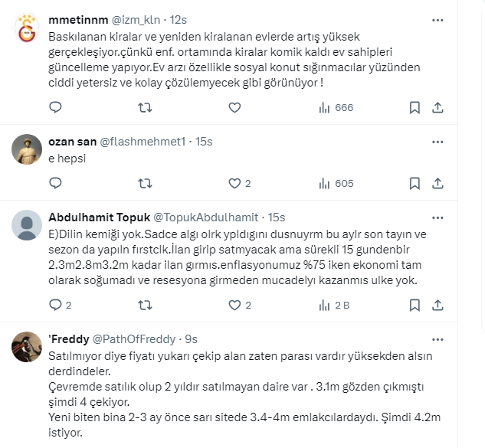
Task: Open Abdulhamit Topuk's tweet overflow menu
Action: [x=437, y=217]
